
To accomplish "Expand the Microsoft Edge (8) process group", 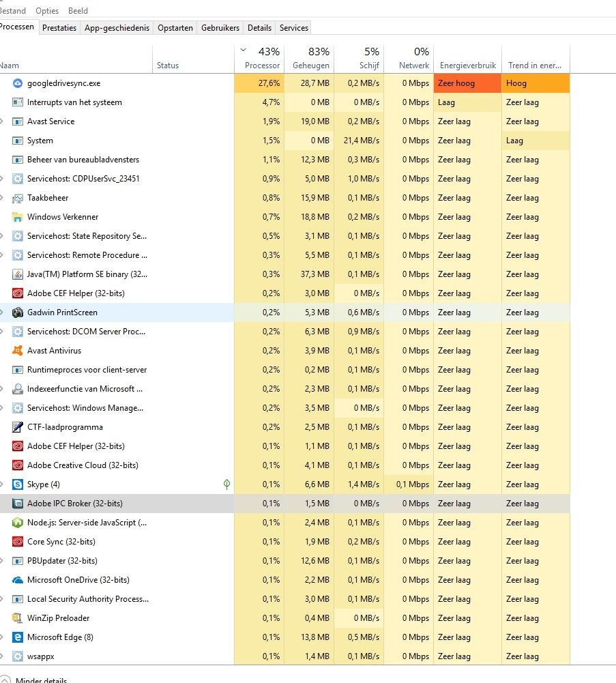I will 2,637.
